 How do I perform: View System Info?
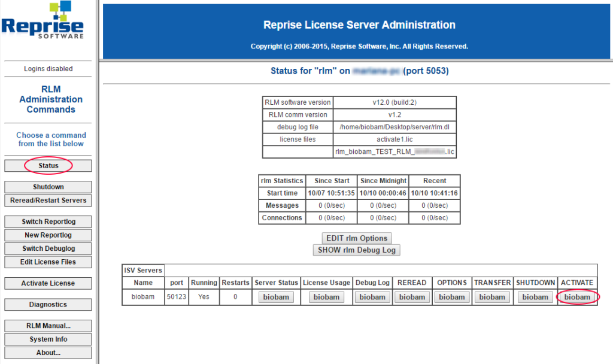point(47,339)
